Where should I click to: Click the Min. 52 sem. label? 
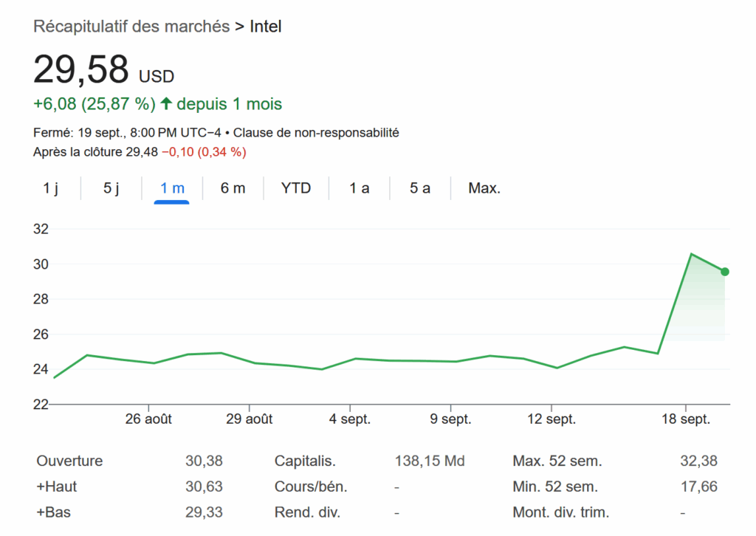pyautogui.click(x=555, y=487)
